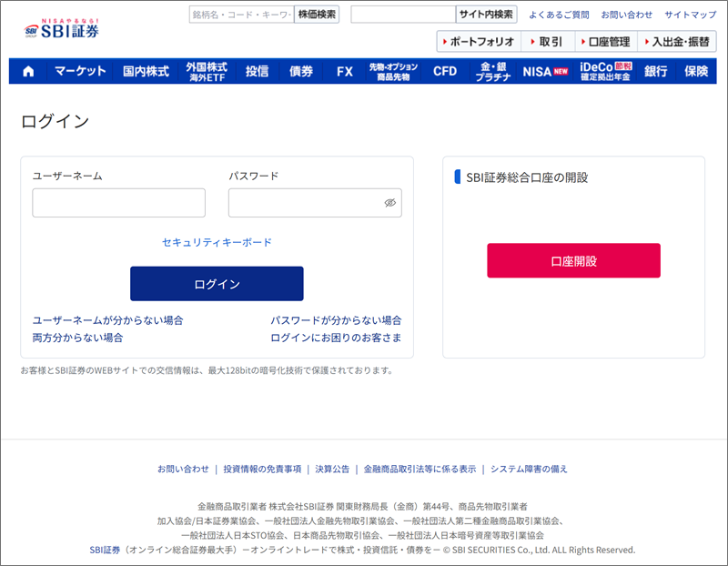Open the CFD menu
The height and width of the screenshot is (566, 728).
(x=445, y=71)
